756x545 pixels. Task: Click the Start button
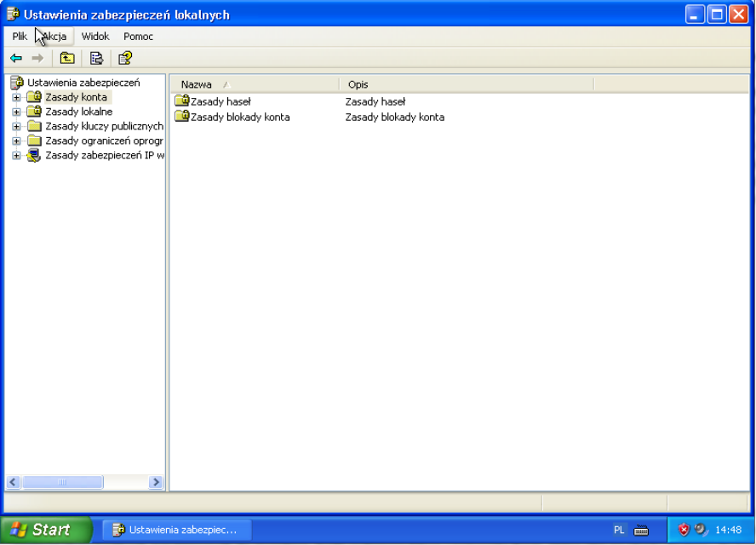(x=46, y=530)
